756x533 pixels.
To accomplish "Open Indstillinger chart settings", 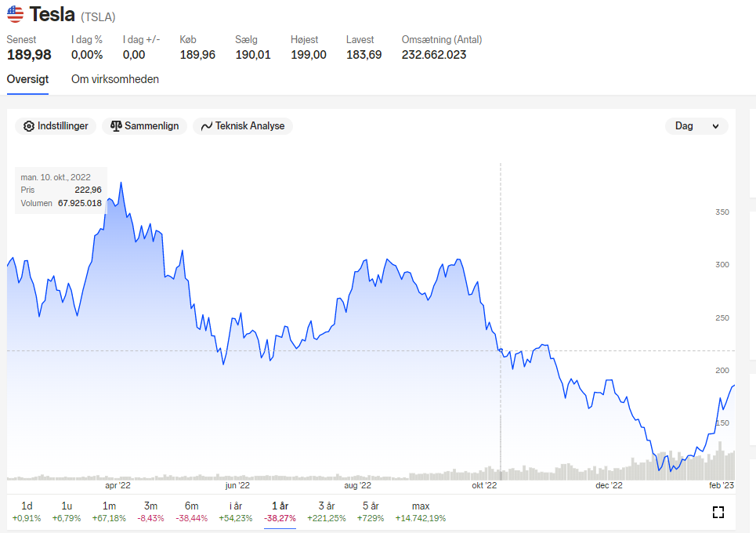I will pos(56,126).
